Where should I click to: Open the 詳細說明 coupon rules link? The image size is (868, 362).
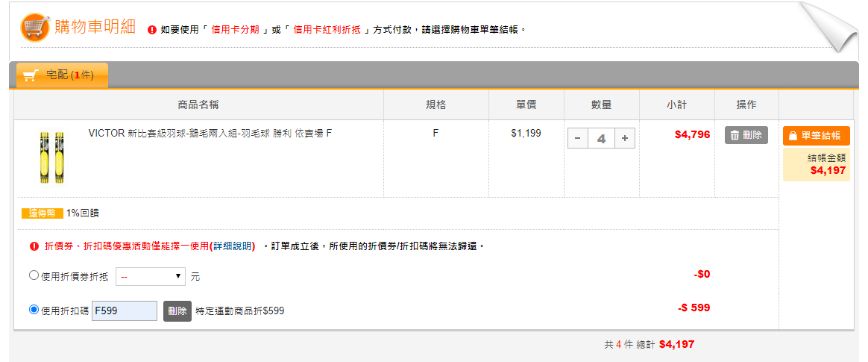click(232, 246)
